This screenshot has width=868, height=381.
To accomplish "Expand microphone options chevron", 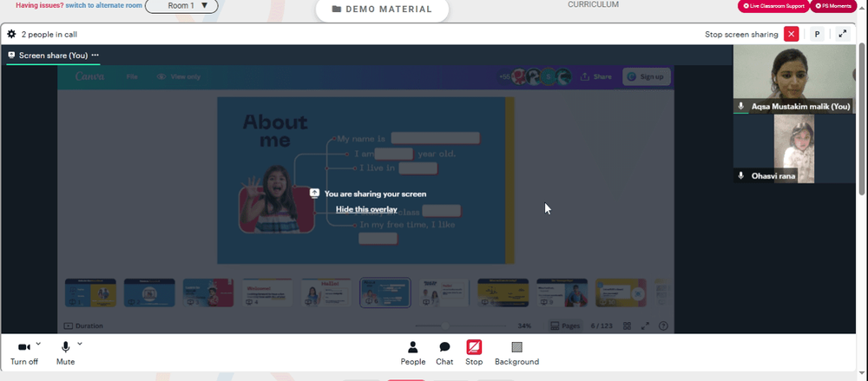I will point(80,344).
